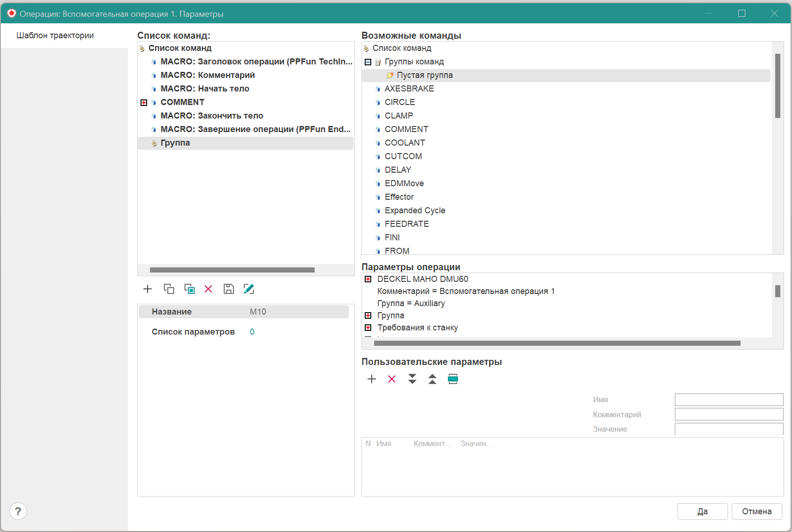The width and height of the screenshot is (792, 532).
Task: Move user parameter up with double-arrow icon
Action: [432, 379]
